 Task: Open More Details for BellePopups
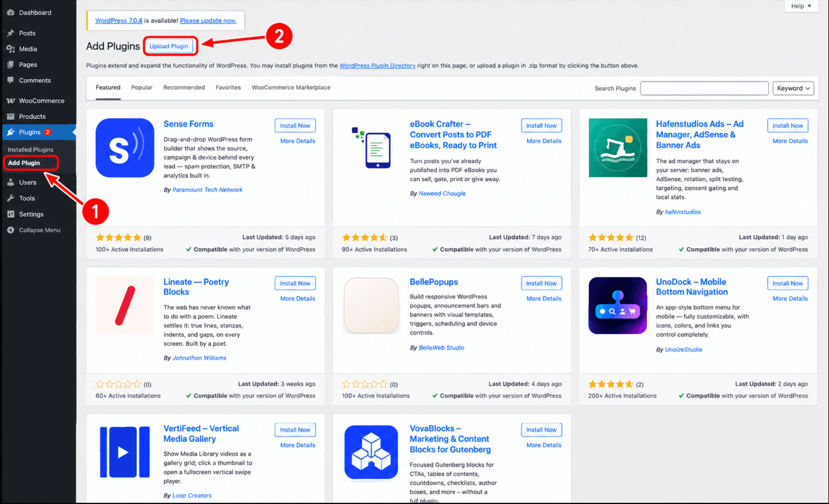pyautogui.click(x=544, y=298)
